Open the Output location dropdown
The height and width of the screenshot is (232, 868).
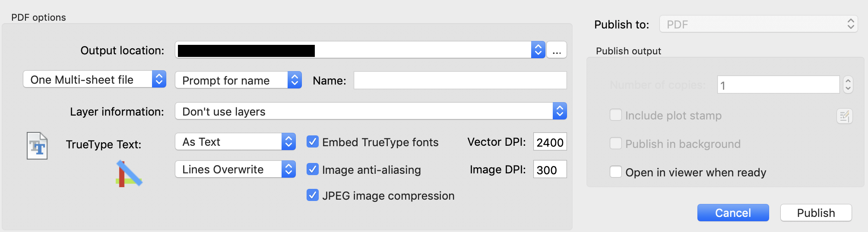tap(538, 50)
